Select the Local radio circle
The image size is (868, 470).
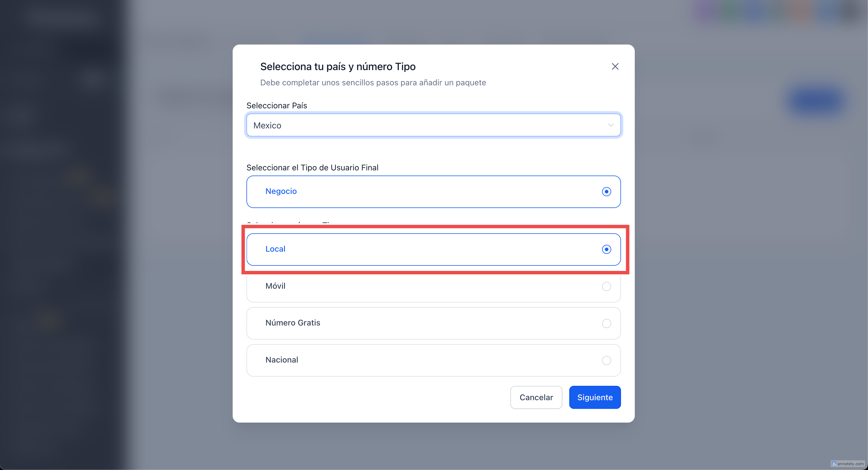[x=606, y=249]
